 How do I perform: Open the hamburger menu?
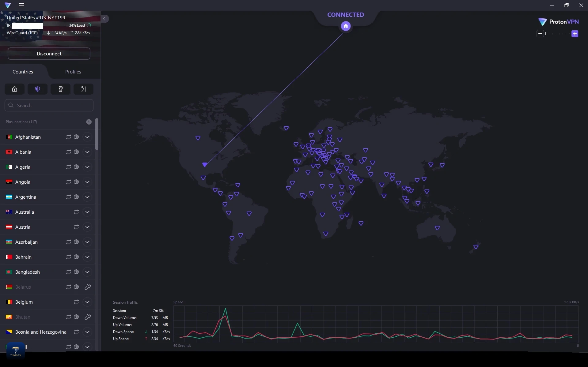[22, 5]
